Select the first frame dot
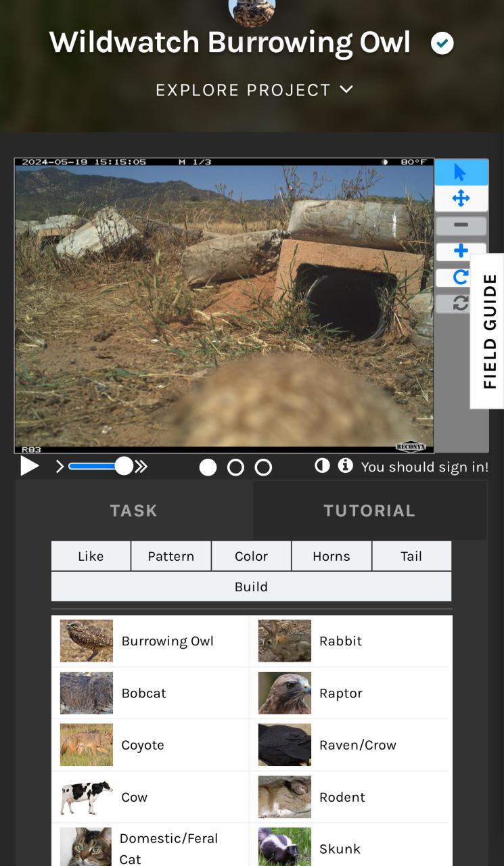 pos(208,468)
